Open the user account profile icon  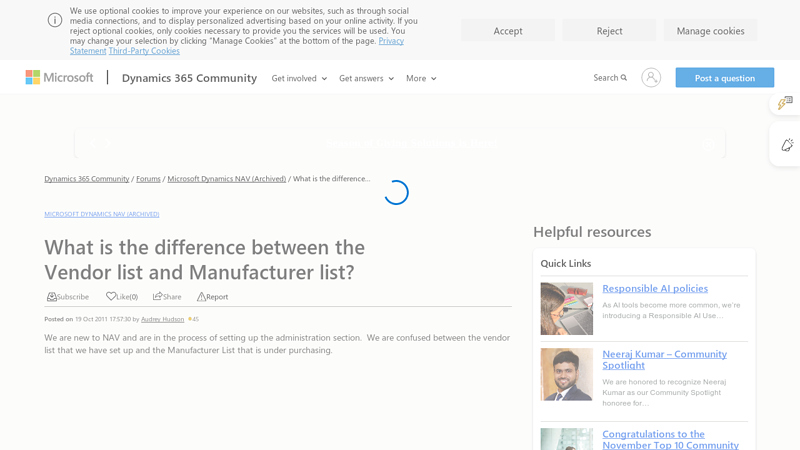pos(651,78)
